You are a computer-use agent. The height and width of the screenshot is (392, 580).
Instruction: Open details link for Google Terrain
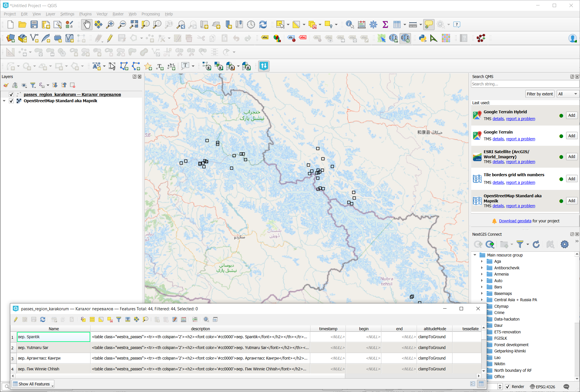point(498,139)
